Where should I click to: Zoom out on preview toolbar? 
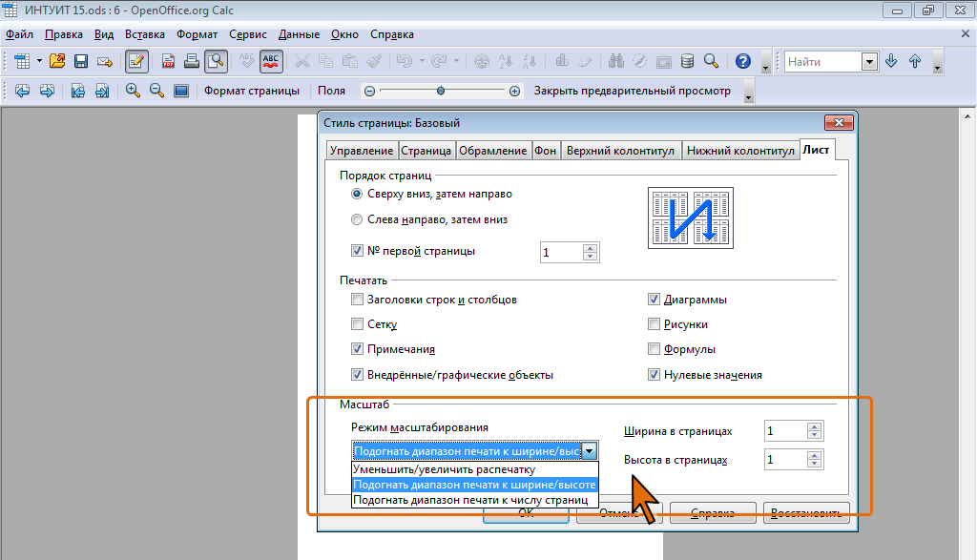(157, 91)
